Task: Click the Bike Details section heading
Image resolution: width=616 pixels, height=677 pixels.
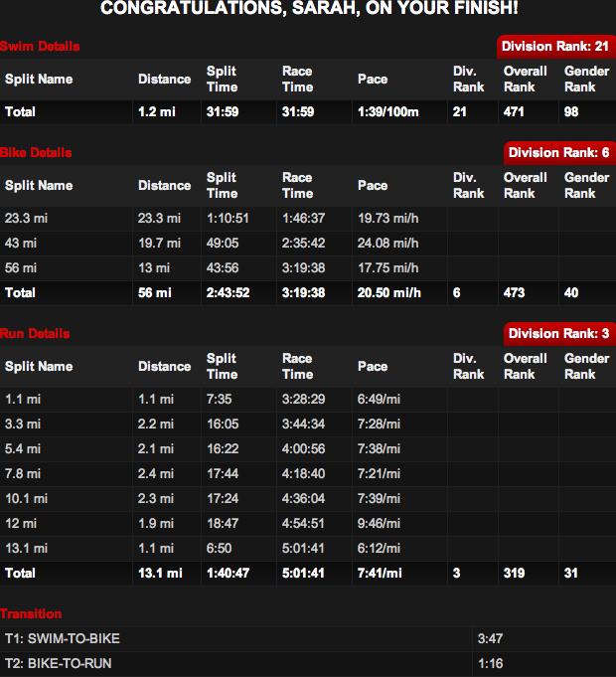Action: (37, 153)
